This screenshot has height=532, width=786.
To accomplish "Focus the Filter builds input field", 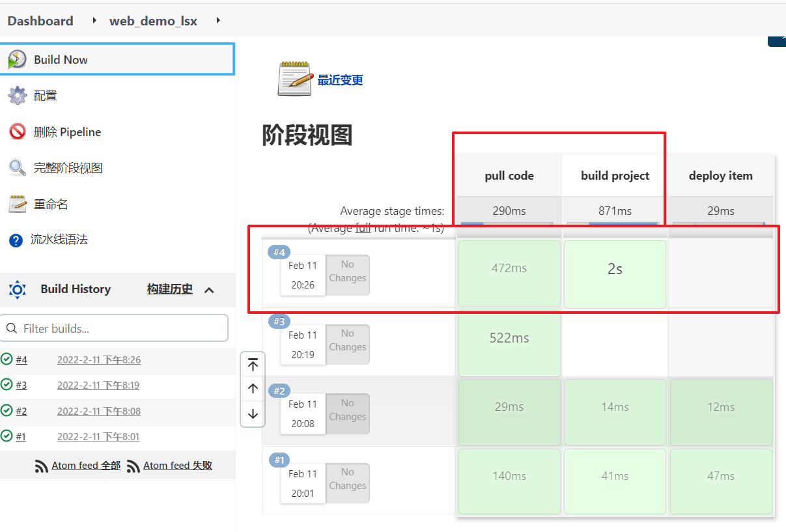I will tap(114, 328).
